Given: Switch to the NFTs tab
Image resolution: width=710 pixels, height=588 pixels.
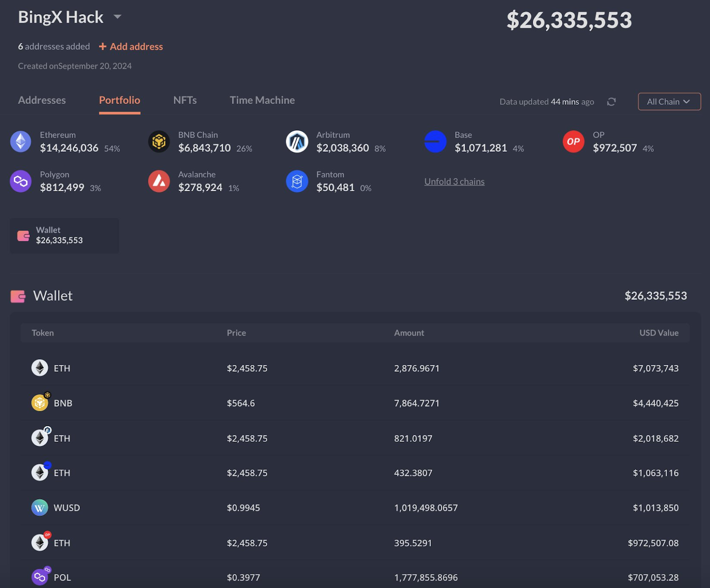Looking at the screenshot, I should (x=185, y=100).
